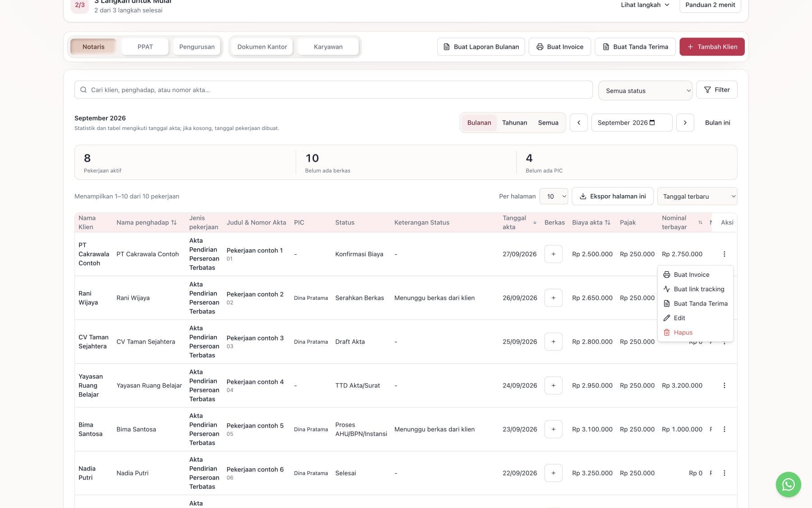Open actions menu for Nadia Putri row
The image size is (812, 508).
click(x=724, y=473)
